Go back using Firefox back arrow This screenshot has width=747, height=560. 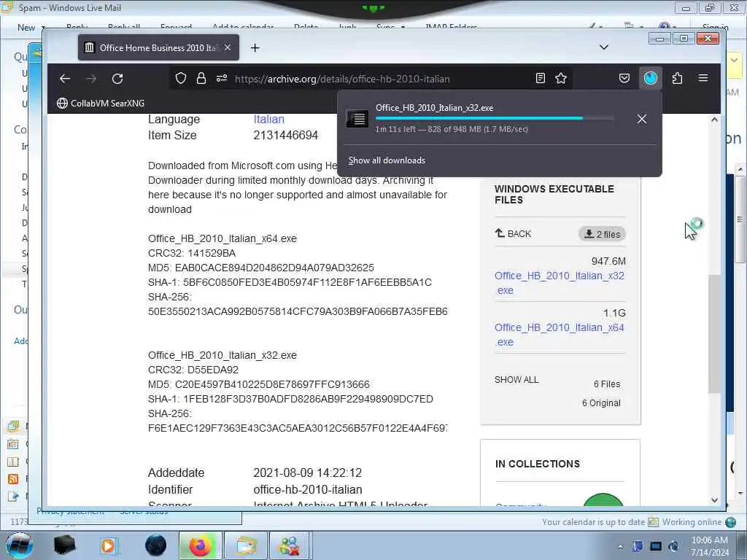pos(65,79)
